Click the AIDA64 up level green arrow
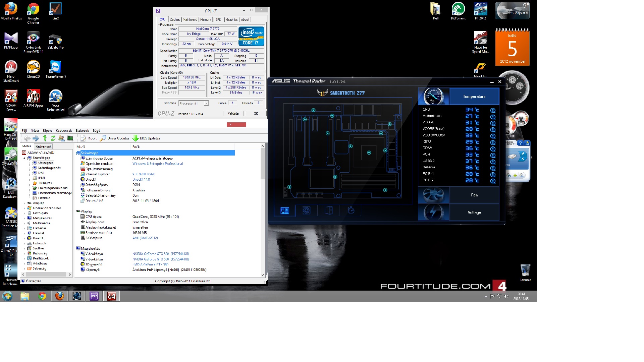Screen dimensions: 644x362 pos(45,138)
